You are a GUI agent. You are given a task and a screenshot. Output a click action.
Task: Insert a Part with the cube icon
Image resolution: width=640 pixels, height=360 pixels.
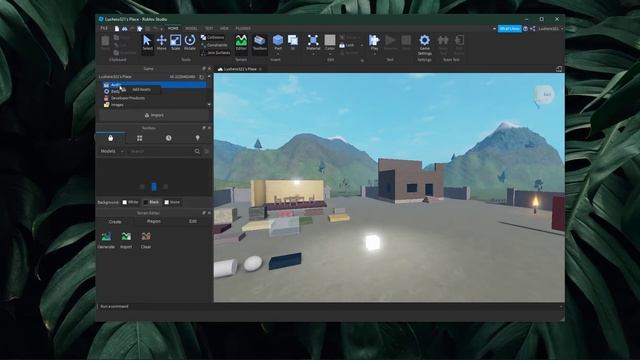pyautogui.click(x=278, y=40)
